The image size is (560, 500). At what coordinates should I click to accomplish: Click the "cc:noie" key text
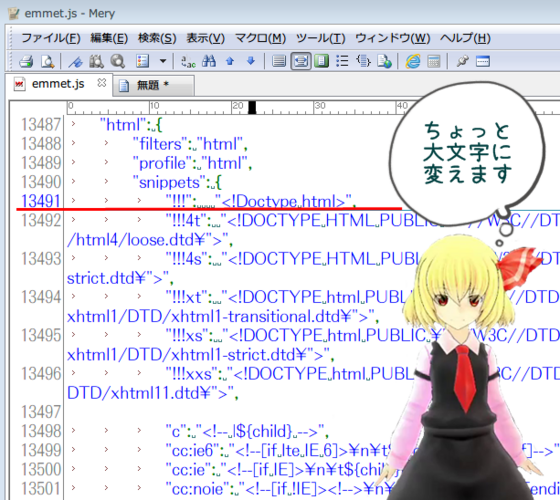pyautogui.click(x=198, y=489)
